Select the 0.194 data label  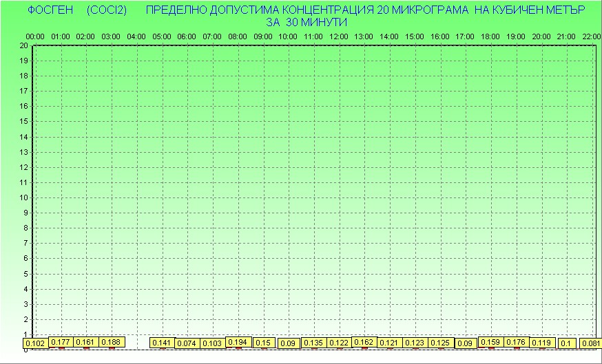point(238,342)
